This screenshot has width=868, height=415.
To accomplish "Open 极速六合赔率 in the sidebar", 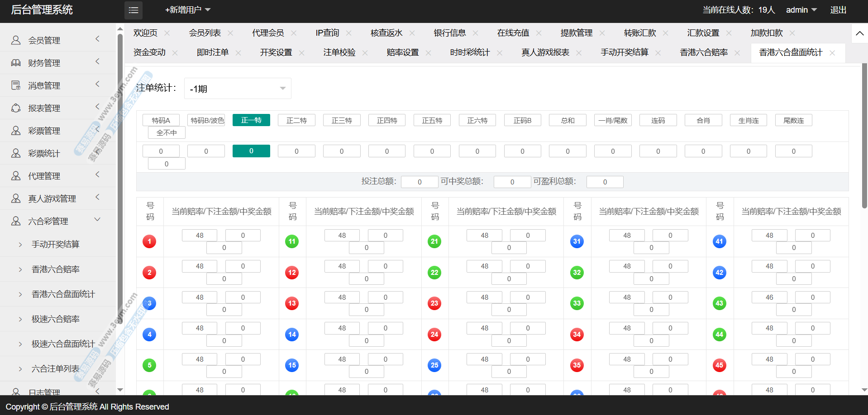I will pyautogui.click(x=56, y=319).
